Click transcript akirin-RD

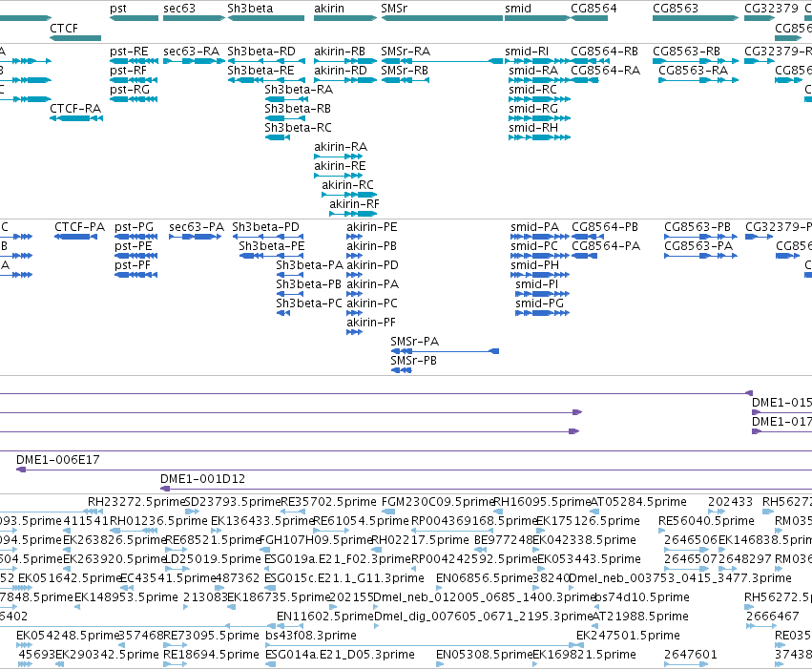tap(345, 80)
